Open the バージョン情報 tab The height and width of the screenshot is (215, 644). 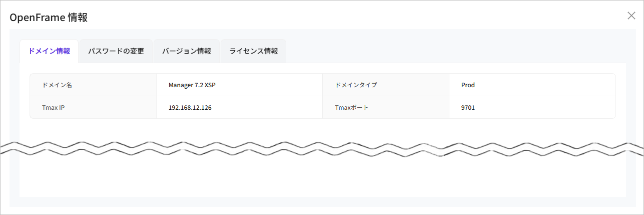pyautogui.click(x=187, y=51)
